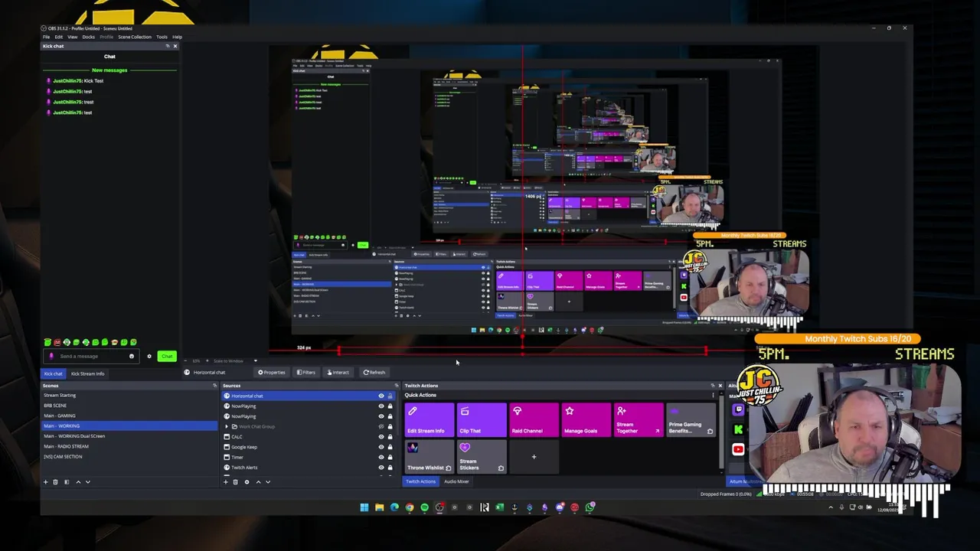Viewport: 980px width, 551px height.
Task: Move selected source up in the list
Action: coord(258,482)
